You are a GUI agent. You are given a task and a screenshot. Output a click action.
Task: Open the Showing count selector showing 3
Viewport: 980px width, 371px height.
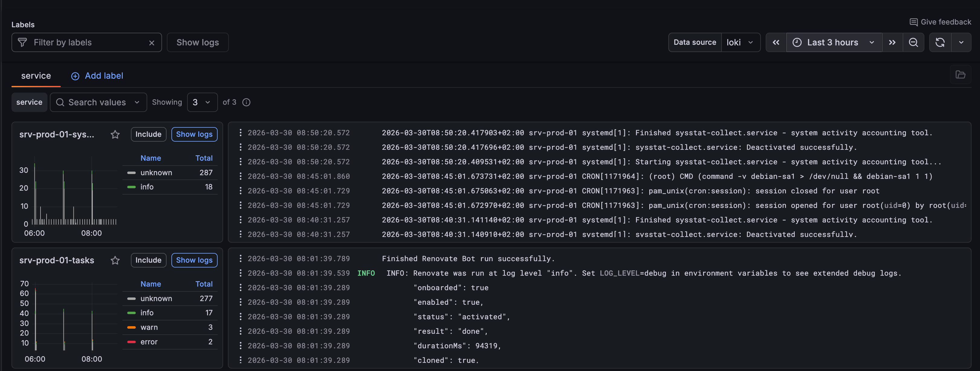pos(202,102)
